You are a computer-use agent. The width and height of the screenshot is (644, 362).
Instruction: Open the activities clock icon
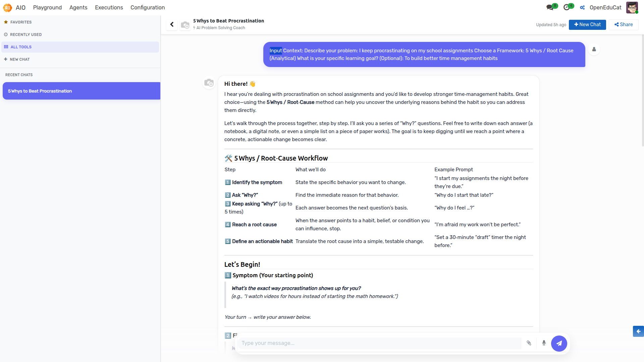[567, 7]
